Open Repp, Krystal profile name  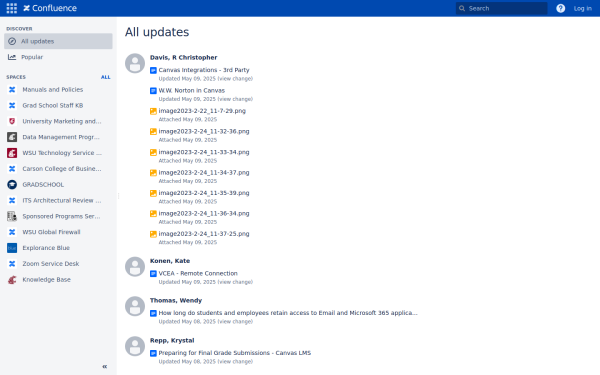point(172,341)
